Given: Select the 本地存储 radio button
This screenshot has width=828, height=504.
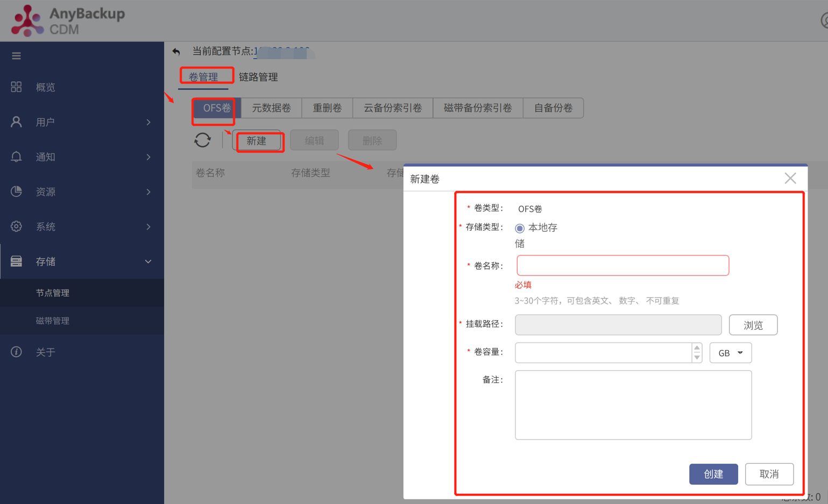Looking at the screenshot, I should [519, 228].
